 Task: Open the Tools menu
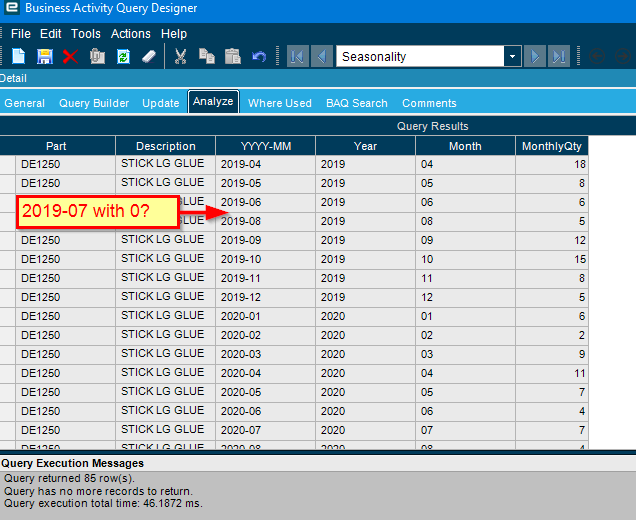(86, 34)
